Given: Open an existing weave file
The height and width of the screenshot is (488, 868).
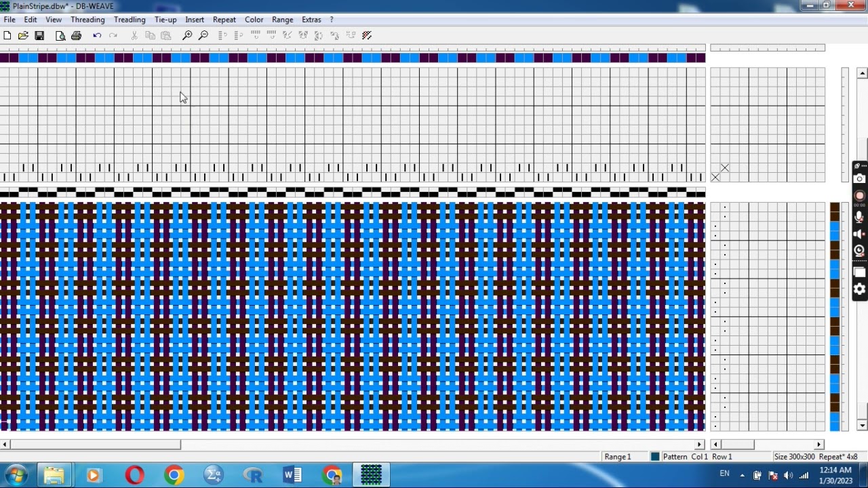Looking at the screenshot, I should [x=23, y=35].
